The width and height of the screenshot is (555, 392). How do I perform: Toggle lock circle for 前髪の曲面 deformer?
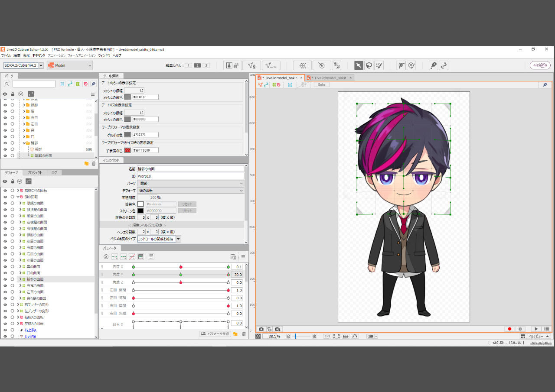tap(13, 216)
